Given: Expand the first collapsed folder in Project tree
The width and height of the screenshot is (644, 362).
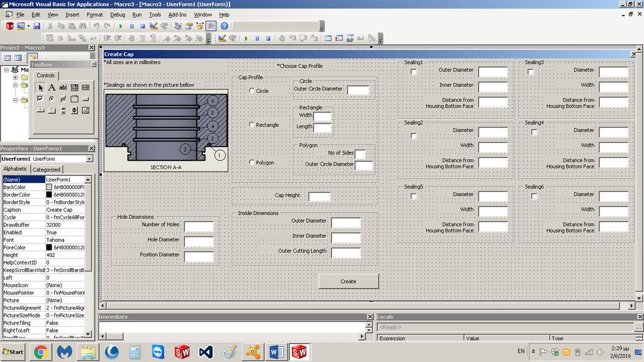Looking at the screenshot, I should [16, 77].
